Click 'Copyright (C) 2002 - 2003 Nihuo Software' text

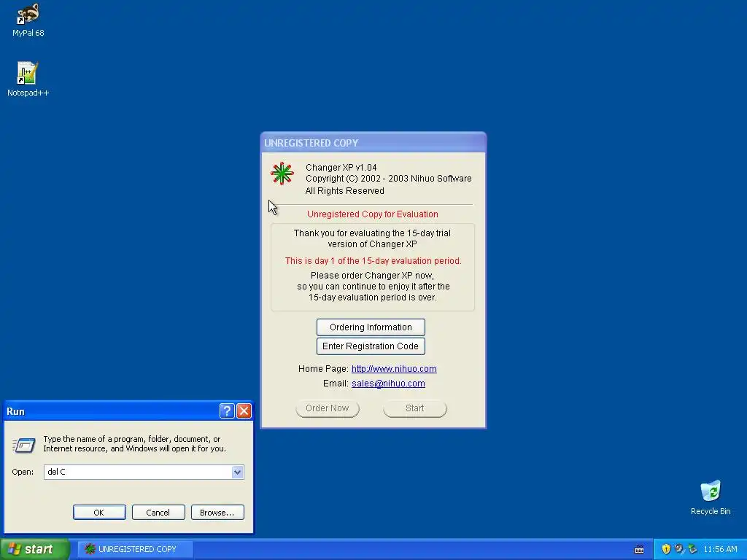tap(389, 179)
